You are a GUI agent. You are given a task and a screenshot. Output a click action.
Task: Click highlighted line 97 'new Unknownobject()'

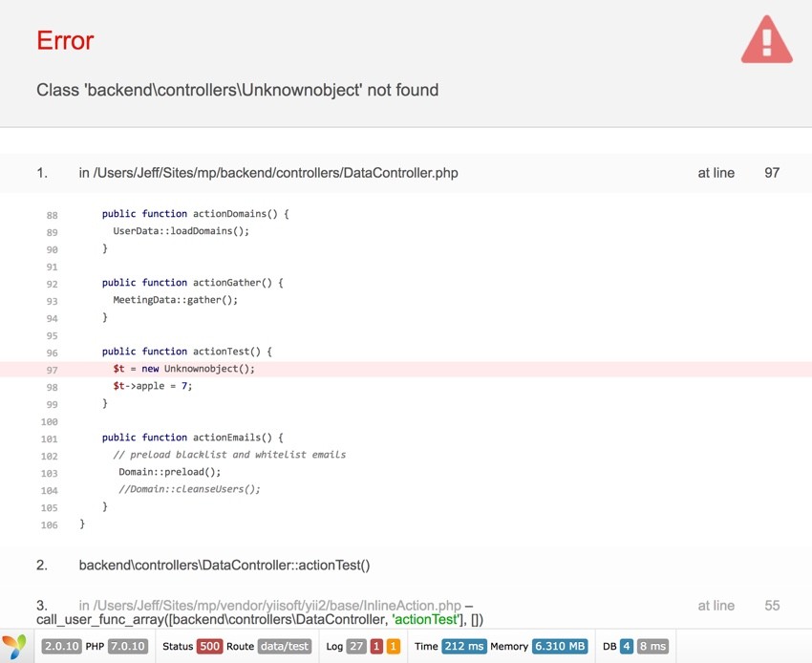click(406, 369)
